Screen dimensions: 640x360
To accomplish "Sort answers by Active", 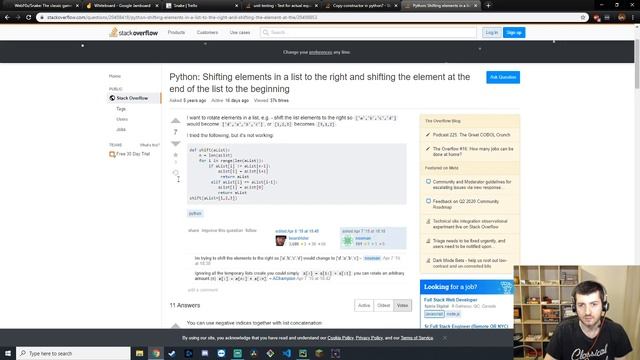I will pyautogui.click(x=364, y=305).
